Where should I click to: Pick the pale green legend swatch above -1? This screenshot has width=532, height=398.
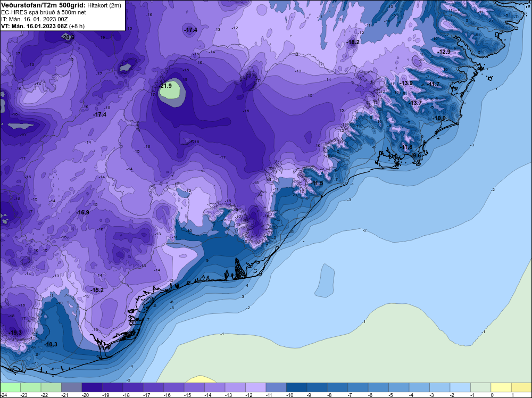(481, 387)
